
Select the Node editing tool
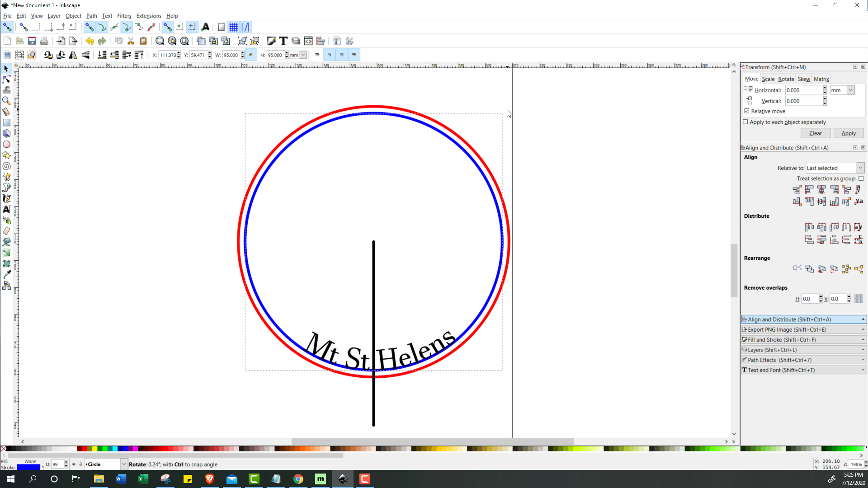[7, 79]
